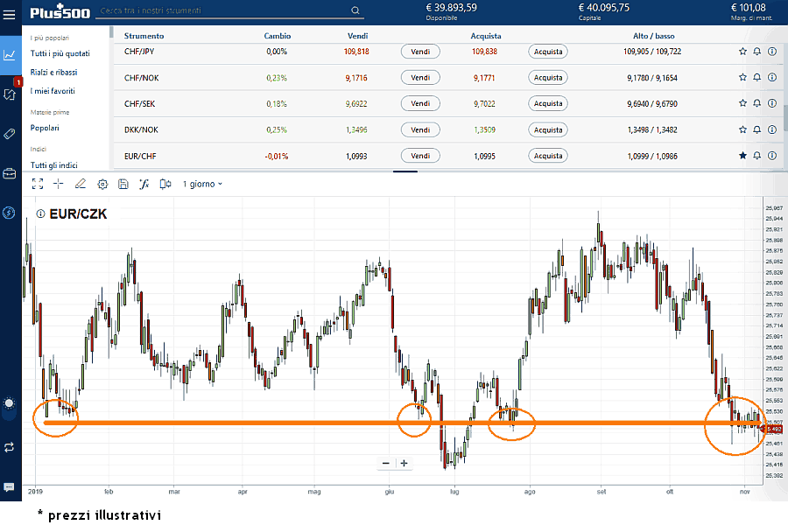Open 'I miei favoriti' list
788x532 pixels.
click(x=53, y=91)
